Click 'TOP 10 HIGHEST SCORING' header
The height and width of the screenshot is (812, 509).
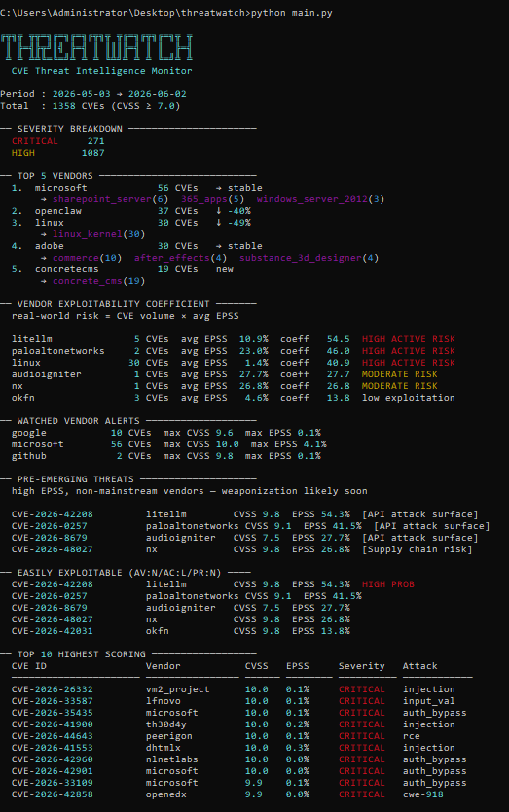click(x=82, y=654)
